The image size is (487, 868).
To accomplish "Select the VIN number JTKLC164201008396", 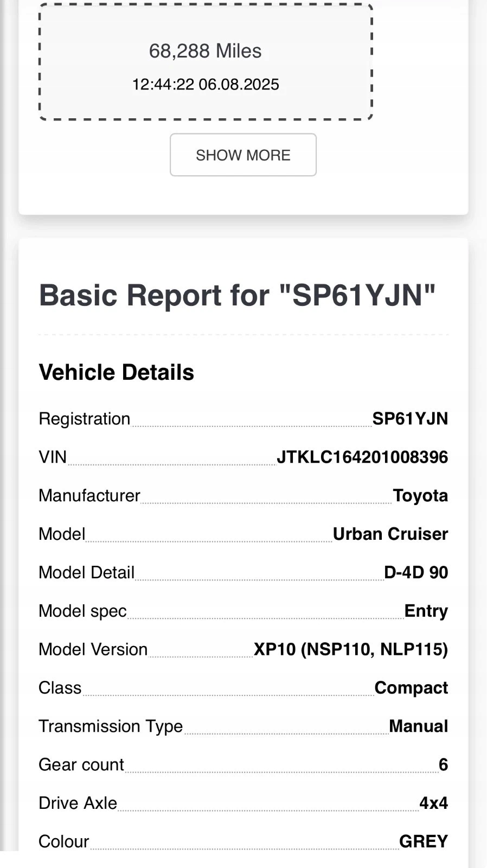I will pos(362,457).
